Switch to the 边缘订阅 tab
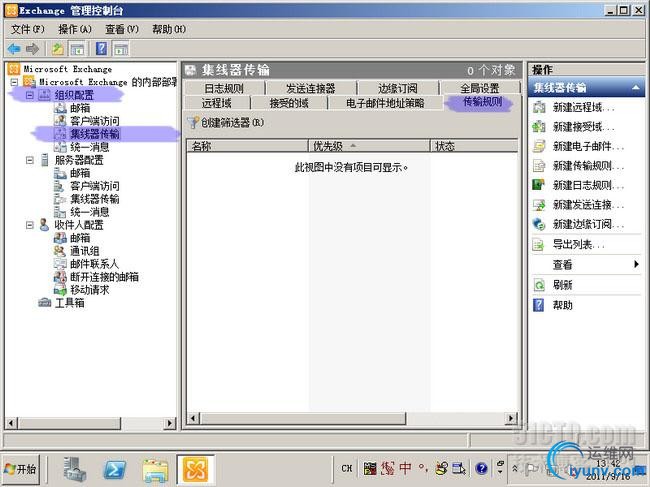Image resolution: width=650 pixels, height=487 pixels. click(x=398, y=88)
